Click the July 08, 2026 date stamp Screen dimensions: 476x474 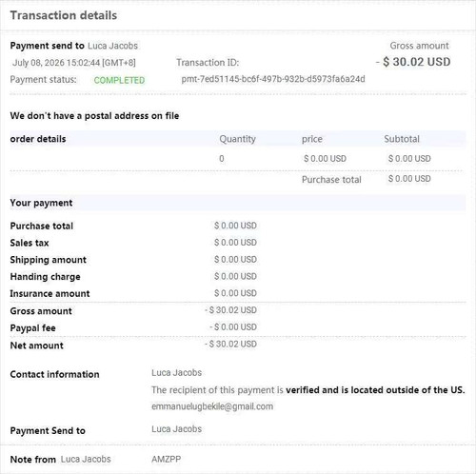click(74, 63)
